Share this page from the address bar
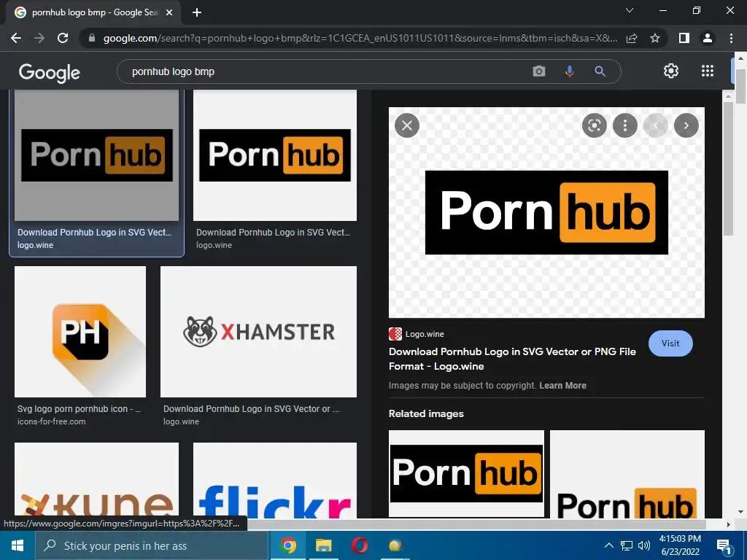Screen dimensions: 747x560 [x=632, y=38]
